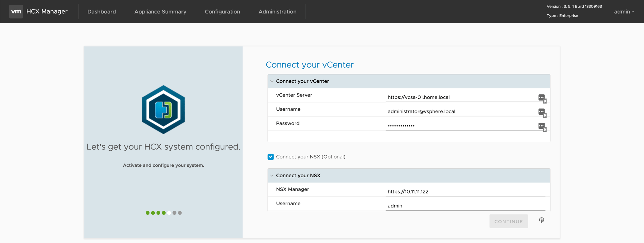The height and width of the screenshot is (243, 644).
Task: Click password manager icon in vCenter Username field
Action: [x=542, y=112]
